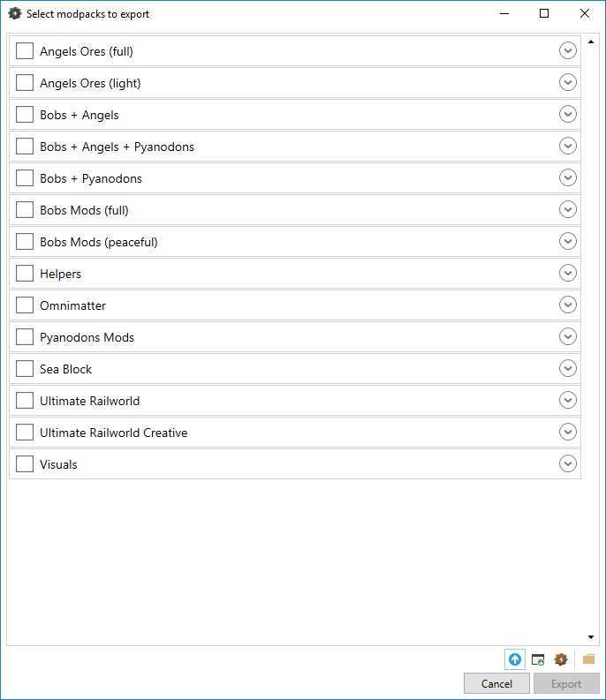Expand details for Sea Block modpack
Viewport: 606px width, 700px height.
[x=567, y=368]
